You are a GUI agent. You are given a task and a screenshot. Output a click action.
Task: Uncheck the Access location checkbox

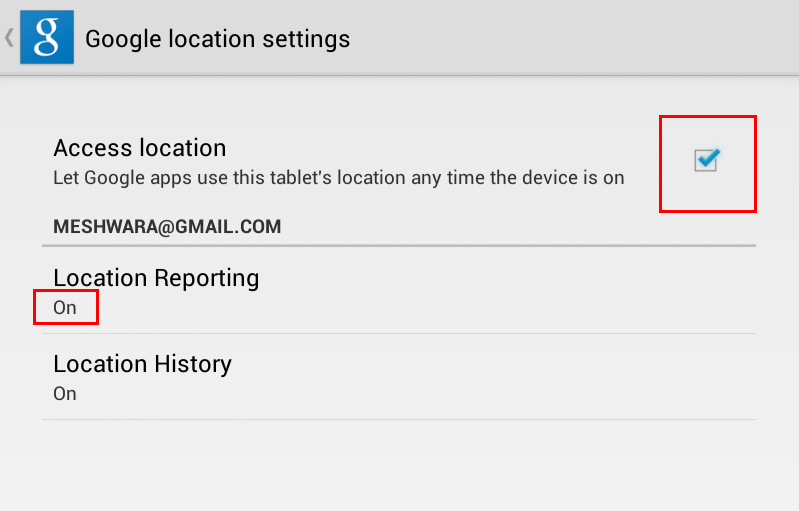tap(706, 160)
